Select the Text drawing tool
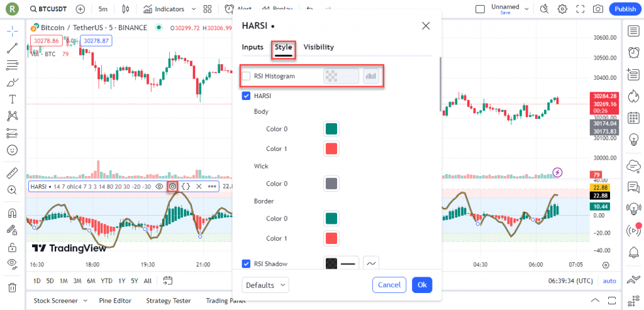Screen dimensions: 644x310 pyautogui.click(x=12, y=99)
